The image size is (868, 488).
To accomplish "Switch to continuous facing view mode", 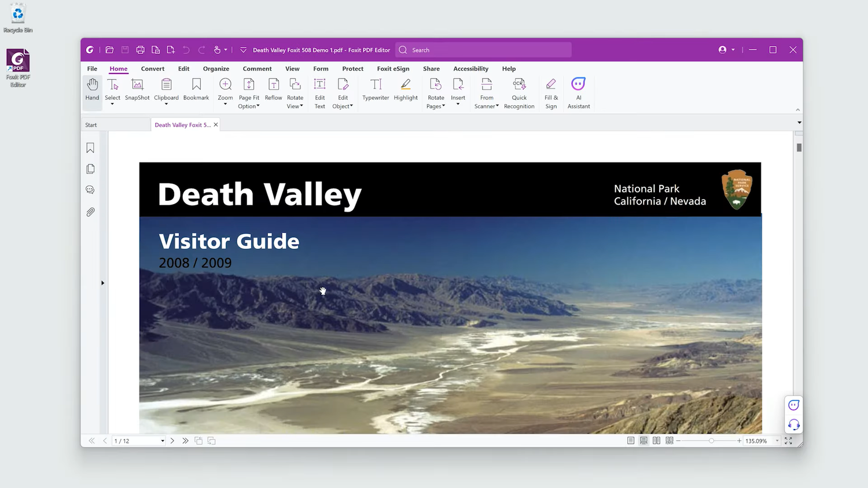I will pyautogui.click(x=670, y=441).
